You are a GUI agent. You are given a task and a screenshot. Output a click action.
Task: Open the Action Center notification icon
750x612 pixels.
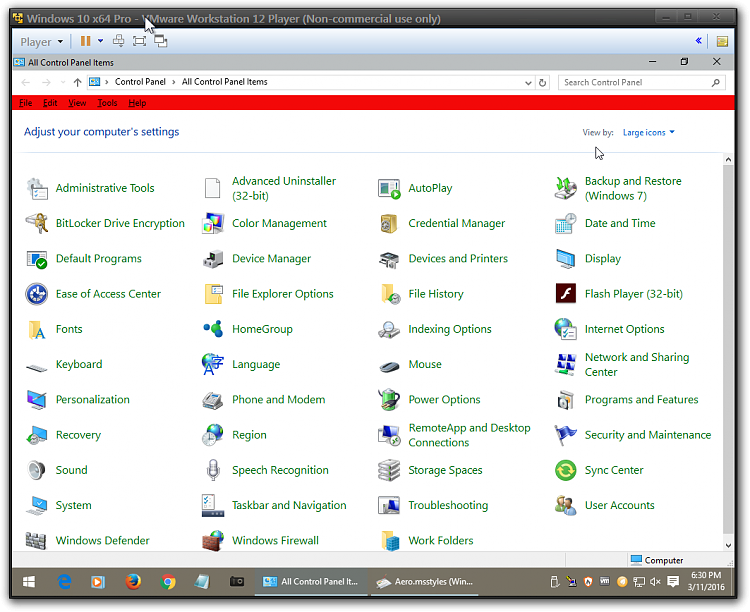[673, 581]
